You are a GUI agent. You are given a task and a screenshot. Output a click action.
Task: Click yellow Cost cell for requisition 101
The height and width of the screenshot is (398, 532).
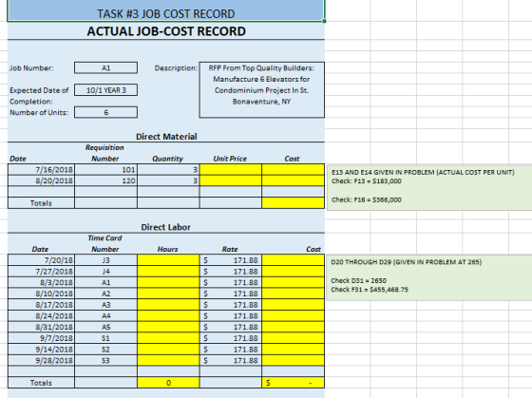point(294,170)
